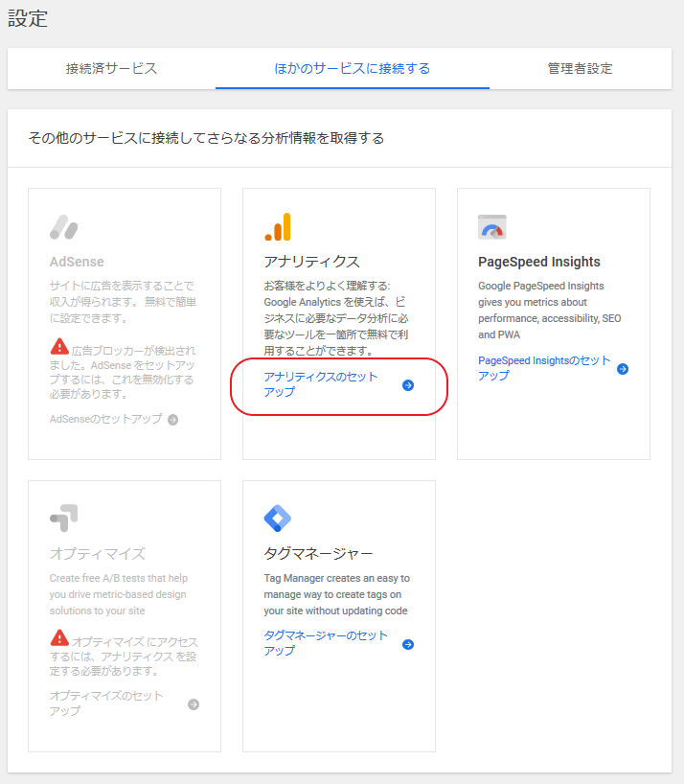Screen dimensions: 684x784
Task: Open the アナリティクスのセットアップ link
Action: 320,384
